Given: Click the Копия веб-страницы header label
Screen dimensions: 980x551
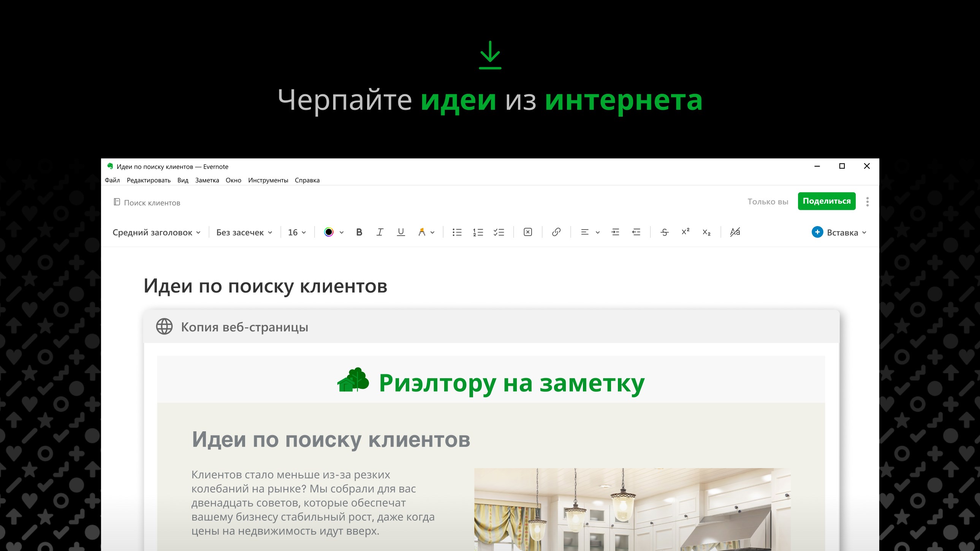Looking at the screenshot, I should [x=244, y=327].
